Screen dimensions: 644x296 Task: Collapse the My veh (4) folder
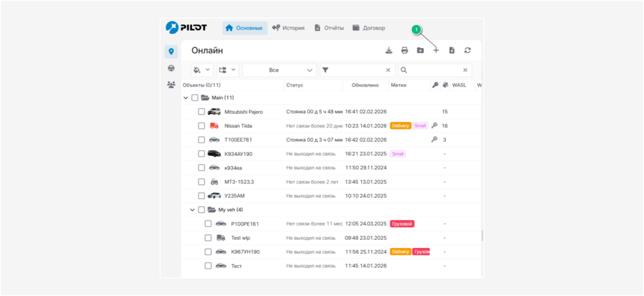pos(193,210)
